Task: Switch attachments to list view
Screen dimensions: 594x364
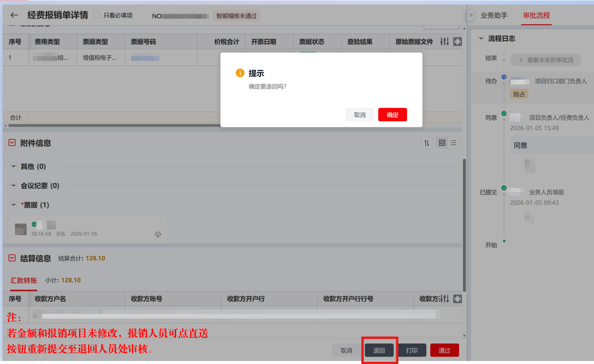Action: click(x=453, y=142)
